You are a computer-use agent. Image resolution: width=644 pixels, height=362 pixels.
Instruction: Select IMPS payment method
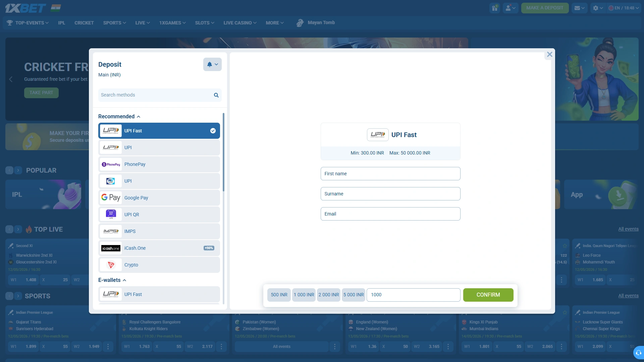(159, 231)
